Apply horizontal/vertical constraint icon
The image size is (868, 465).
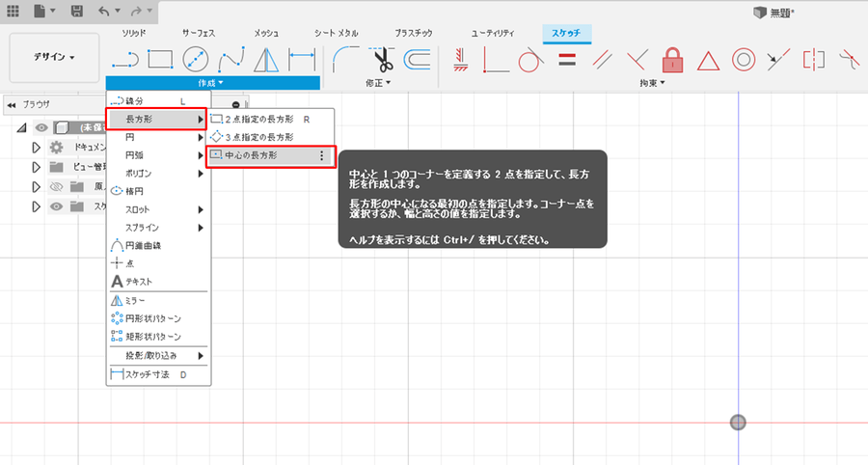[x=460, y=59]
